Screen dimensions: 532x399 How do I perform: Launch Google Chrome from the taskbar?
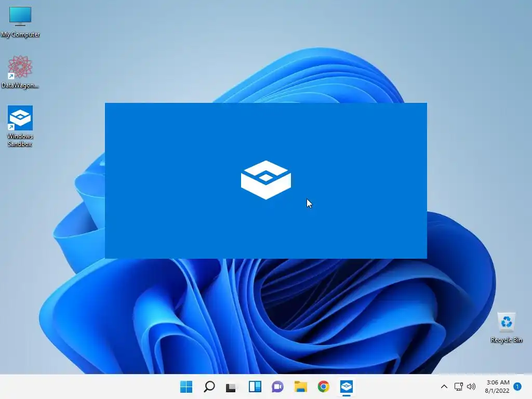[x=323, y=387]
